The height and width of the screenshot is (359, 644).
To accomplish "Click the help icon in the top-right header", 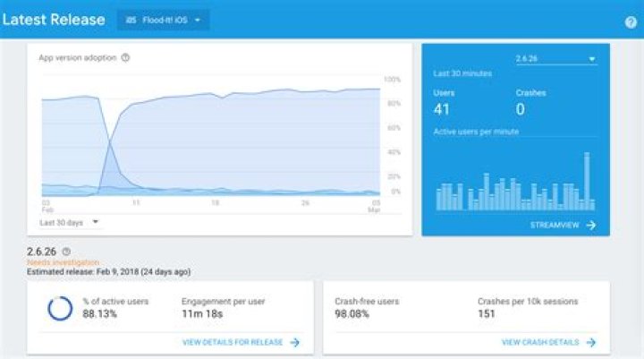I will (x=631, y=22).
